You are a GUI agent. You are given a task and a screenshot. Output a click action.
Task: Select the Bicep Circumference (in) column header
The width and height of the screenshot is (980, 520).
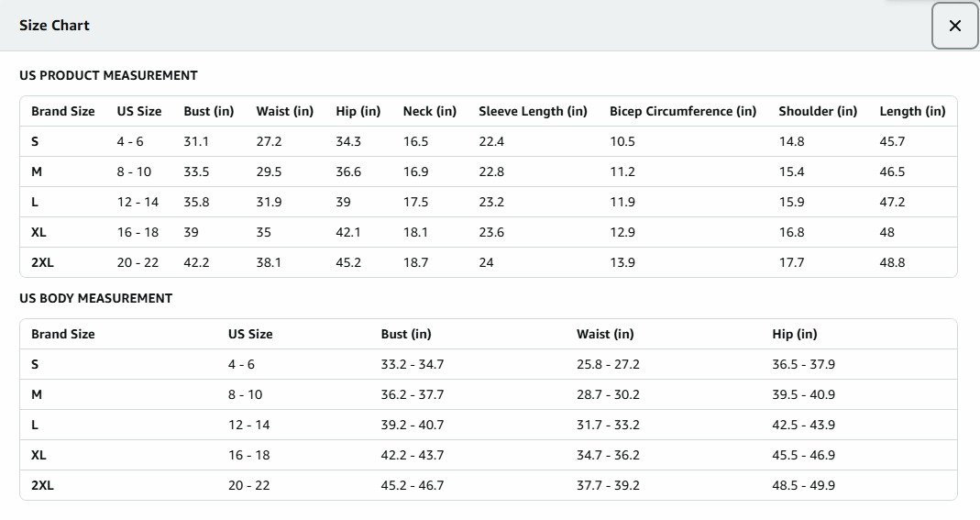tap(683, 111)
